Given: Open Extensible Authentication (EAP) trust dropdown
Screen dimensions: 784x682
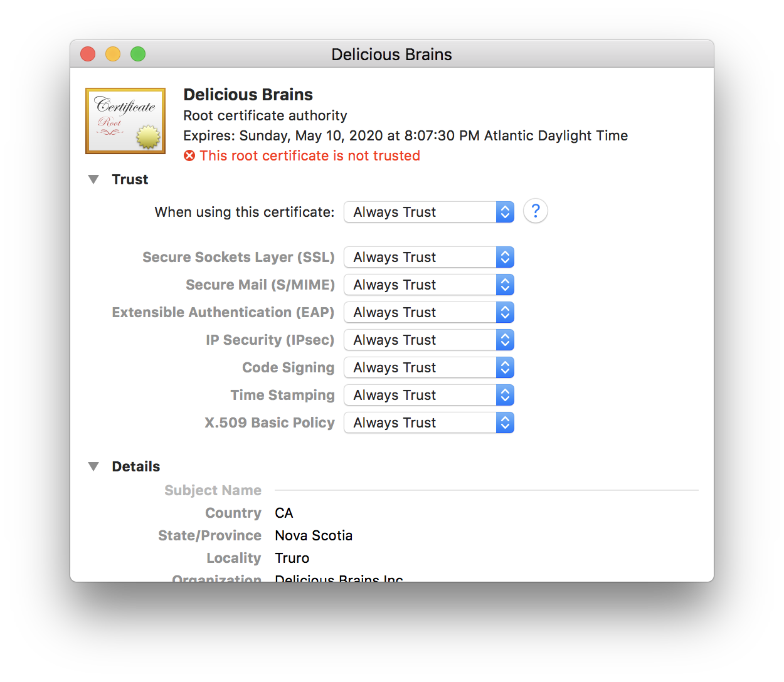Looking at the screenshot, I should tap(429, 312).
